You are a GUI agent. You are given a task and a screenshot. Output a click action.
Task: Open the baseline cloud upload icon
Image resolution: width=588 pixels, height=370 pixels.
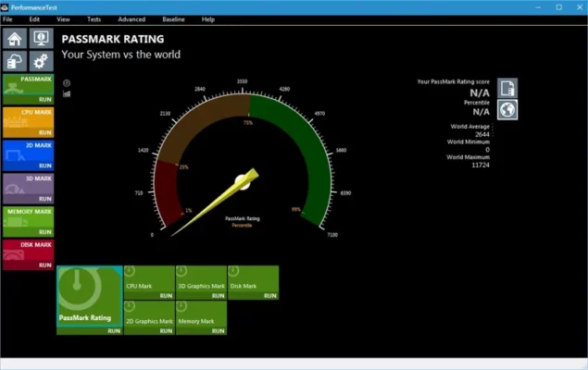[x=15, y=61]
